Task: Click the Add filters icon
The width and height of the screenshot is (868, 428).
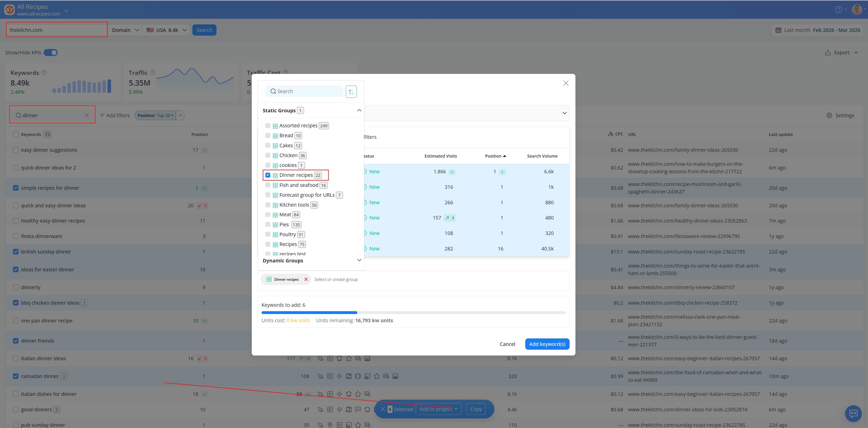Action: pos(102,115)
